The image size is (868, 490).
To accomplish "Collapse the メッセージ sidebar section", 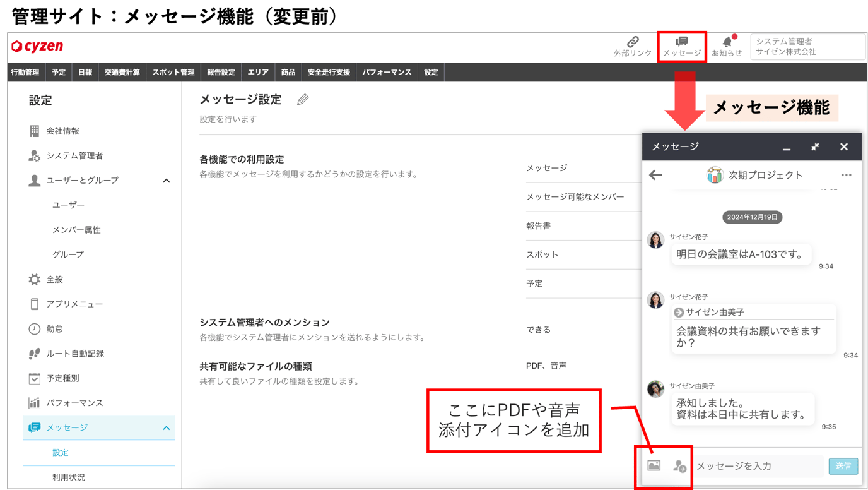I will tap(167, 428).
